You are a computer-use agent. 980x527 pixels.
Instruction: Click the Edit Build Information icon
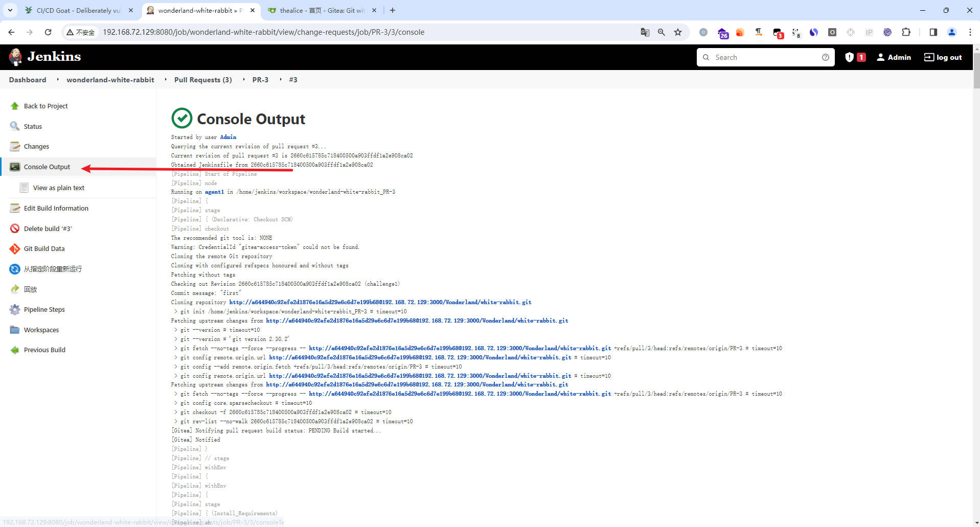[14, 208]
